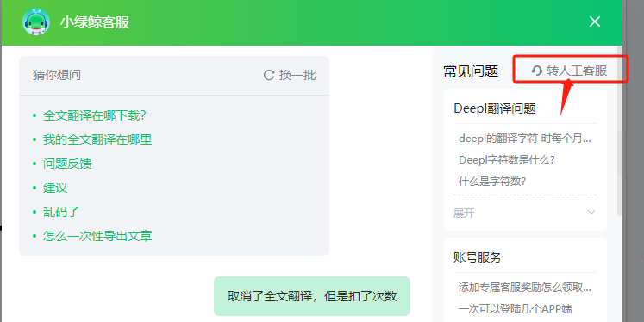Select the 问题反馈 suggestion

67,164
